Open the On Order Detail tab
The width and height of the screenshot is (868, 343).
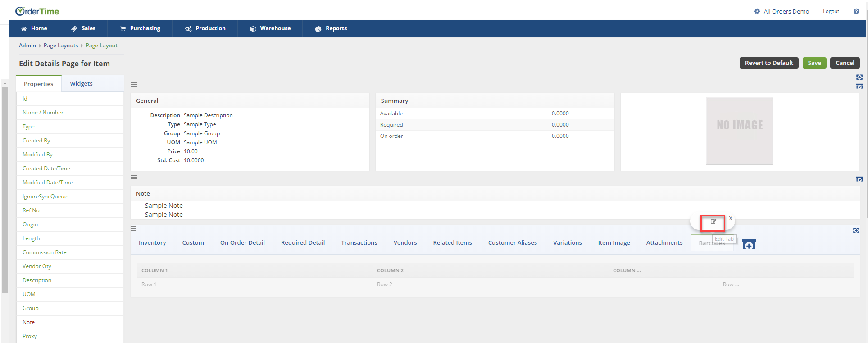point(242,242)
